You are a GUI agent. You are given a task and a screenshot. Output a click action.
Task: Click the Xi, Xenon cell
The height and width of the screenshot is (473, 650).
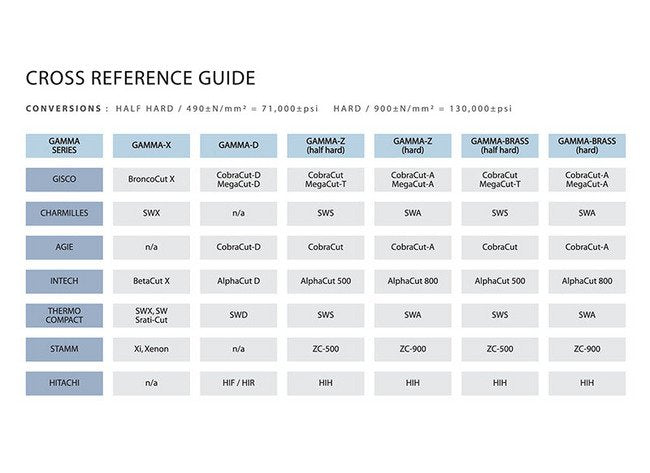151,350
